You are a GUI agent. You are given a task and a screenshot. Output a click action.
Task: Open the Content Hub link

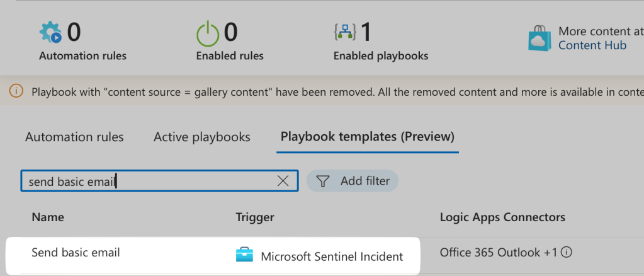[x=592, y=45]
